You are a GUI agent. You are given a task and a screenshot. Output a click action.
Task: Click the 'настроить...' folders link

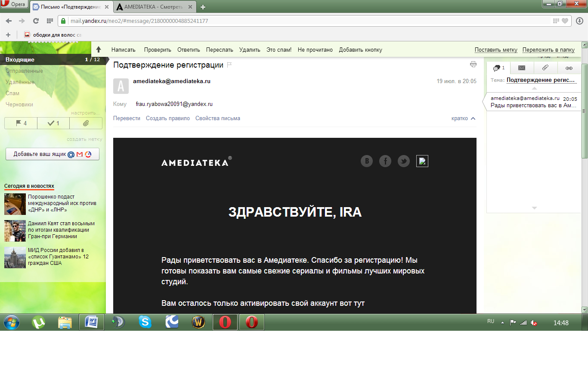85,113
